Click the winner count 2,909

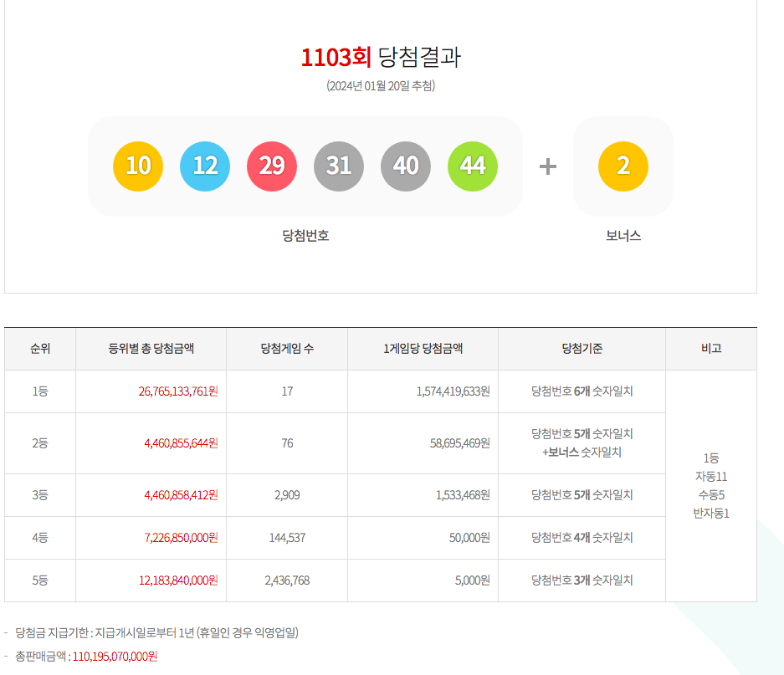coord(287,495)
